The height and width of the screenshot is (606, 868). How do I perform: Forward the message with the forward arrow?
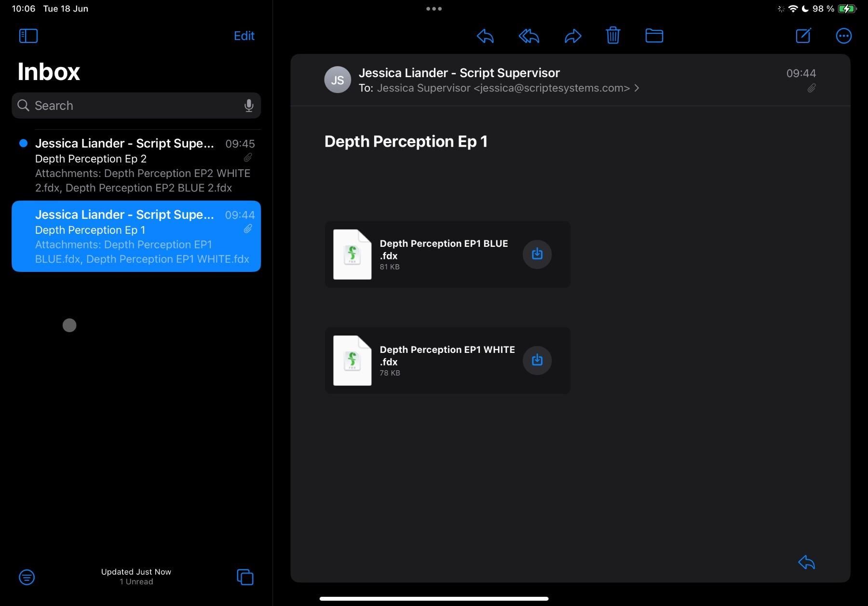coord(572,36)
